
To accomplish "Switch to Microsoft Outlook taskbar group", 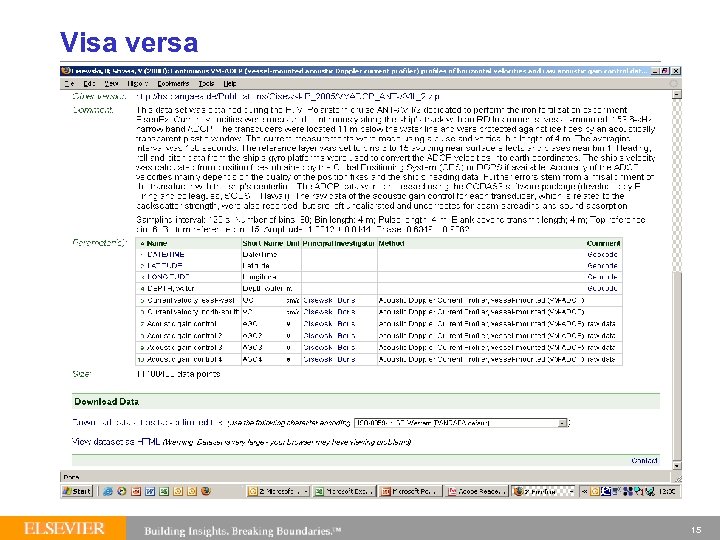I will pos(278,491).
